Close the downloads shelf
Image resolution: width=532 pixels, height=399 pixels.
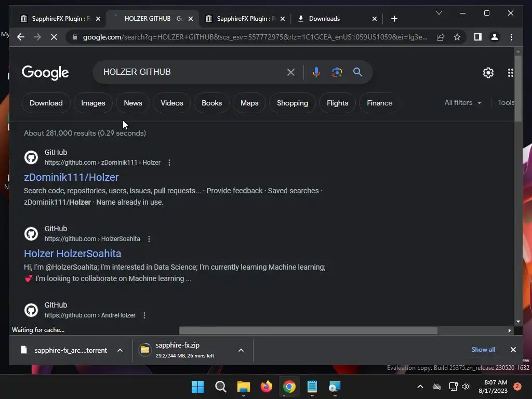(x=513, y=350)
